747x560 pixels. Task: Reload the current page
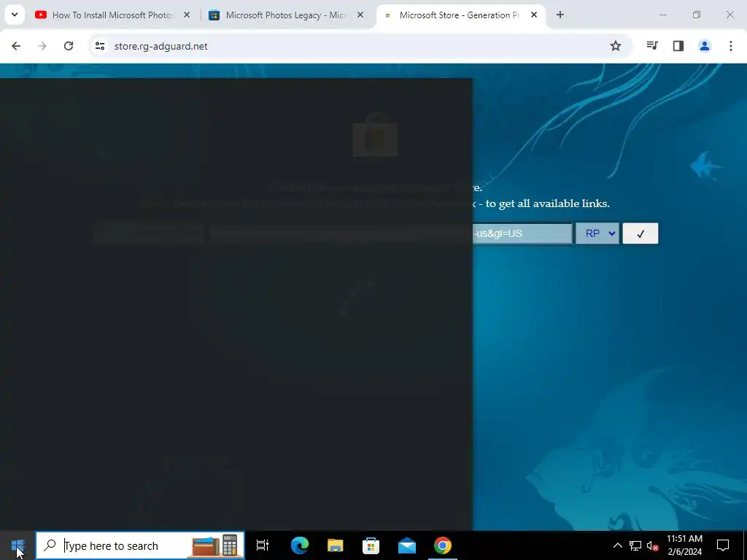(x=69, y=46)
